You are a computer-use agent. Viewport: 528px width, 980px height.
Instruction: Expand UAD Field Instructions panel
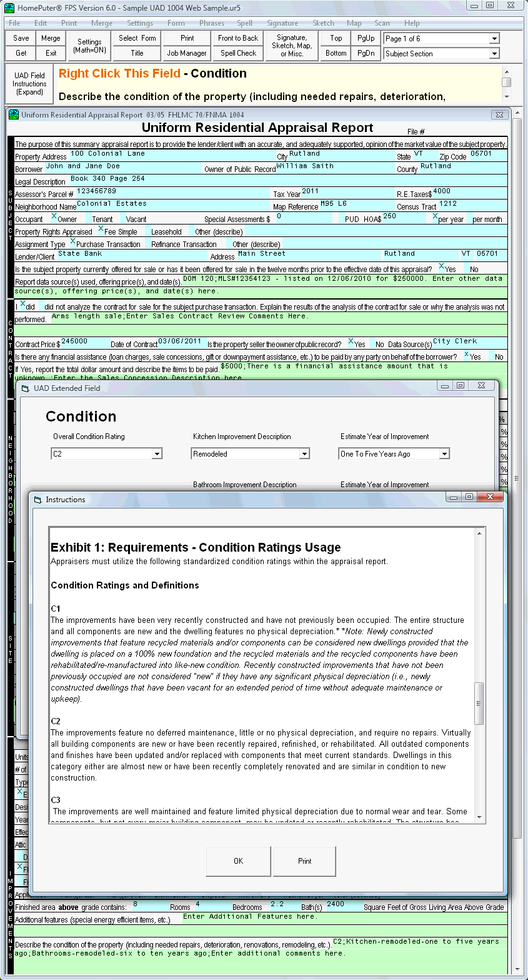(29, 84)
